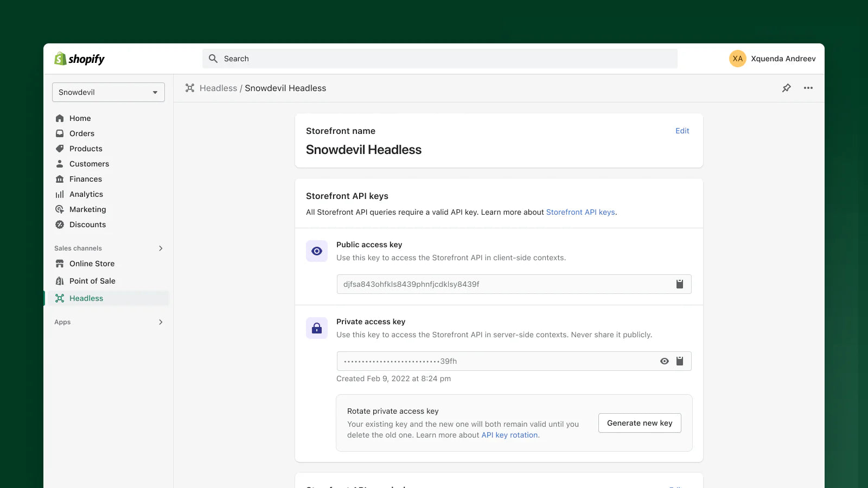The height and width of the screenshot is (488, 868).
Task: Click Edit next to Storefront name
Action: click(682, 131)
